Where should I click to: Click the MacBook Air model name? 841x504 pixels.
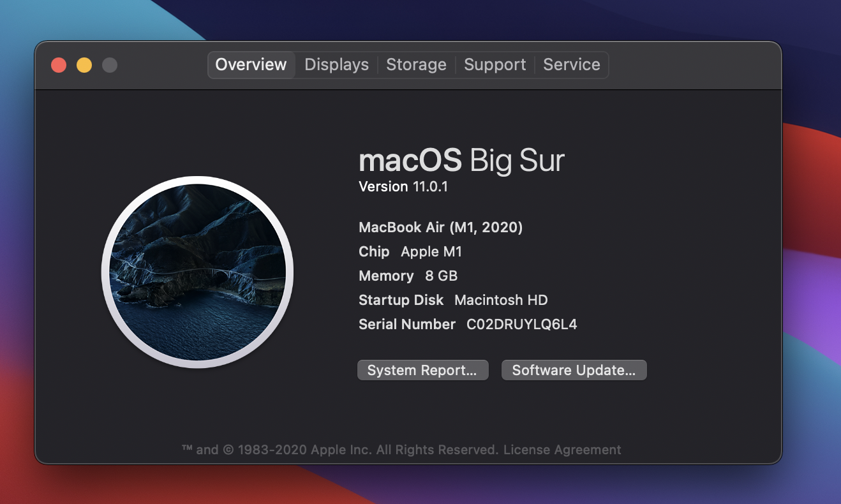point(440,227)
